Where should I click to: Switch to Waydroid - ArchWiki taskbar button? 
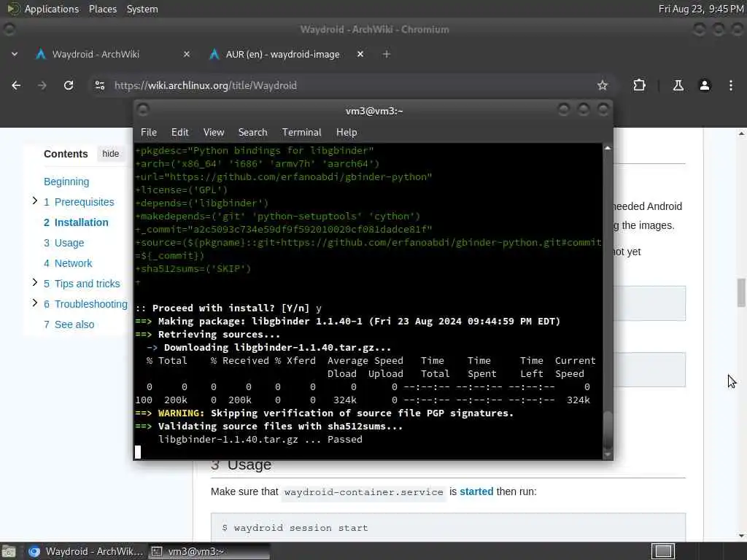pos(86,551)
